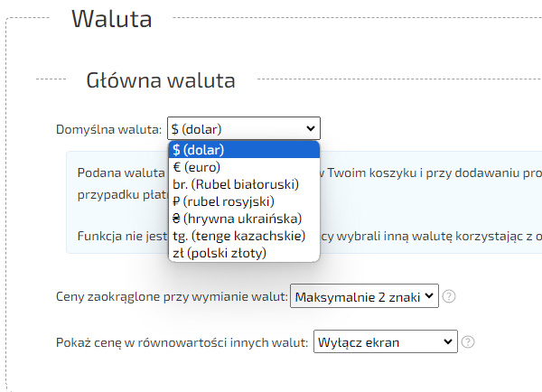542x392 pixels.
Task: Click the Ceny zaokrąglone przy wymianie walut label
Action: tap(172, 296)
